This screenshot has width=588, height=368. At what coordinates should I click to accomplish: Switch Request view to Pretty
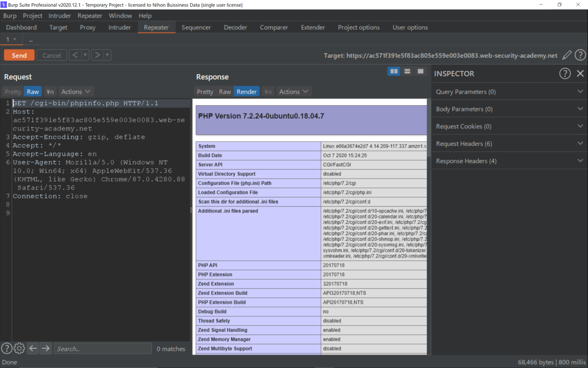[13, 92]
